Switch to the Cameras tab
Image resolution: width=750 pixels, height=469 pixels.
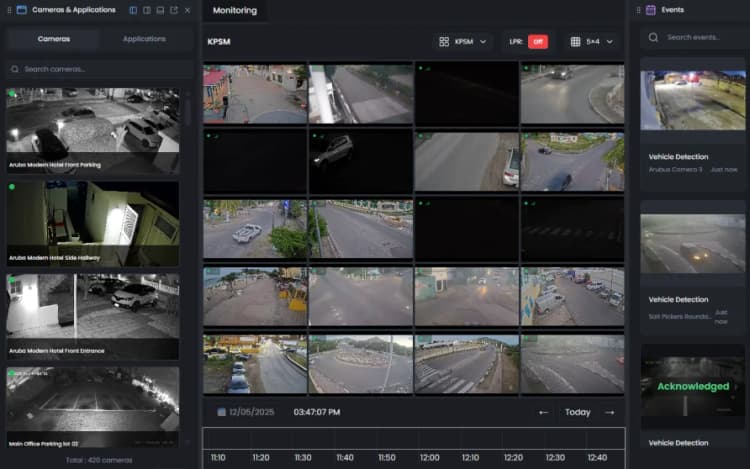pyautogui.click(x=54, y=39)
